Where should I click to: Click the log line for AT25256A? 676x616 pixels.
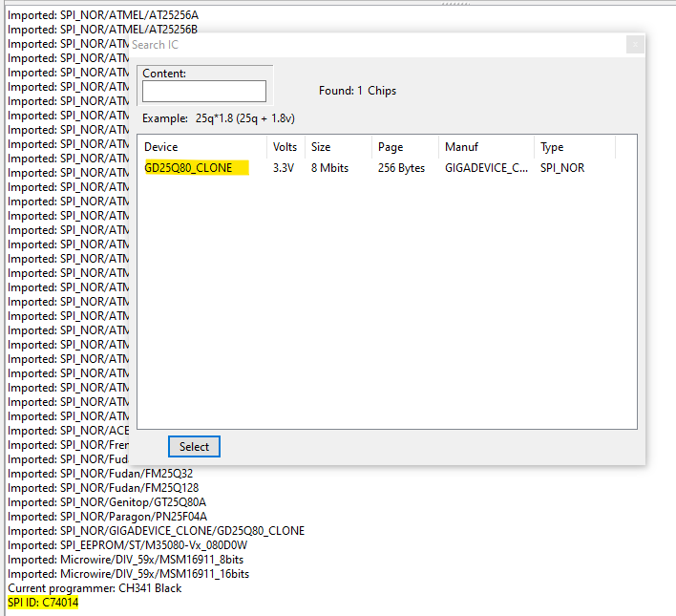tap(103, 15)
